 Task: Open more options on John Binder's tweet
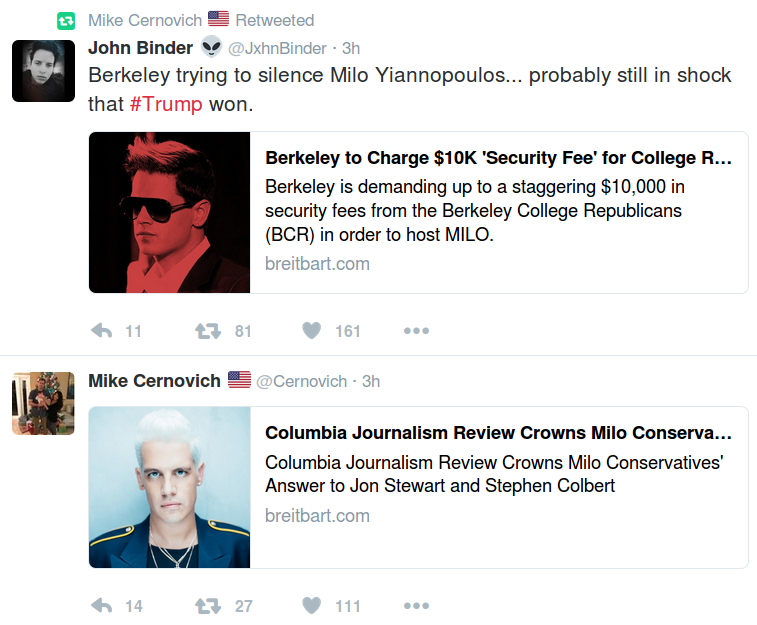(x=416, y=331)
